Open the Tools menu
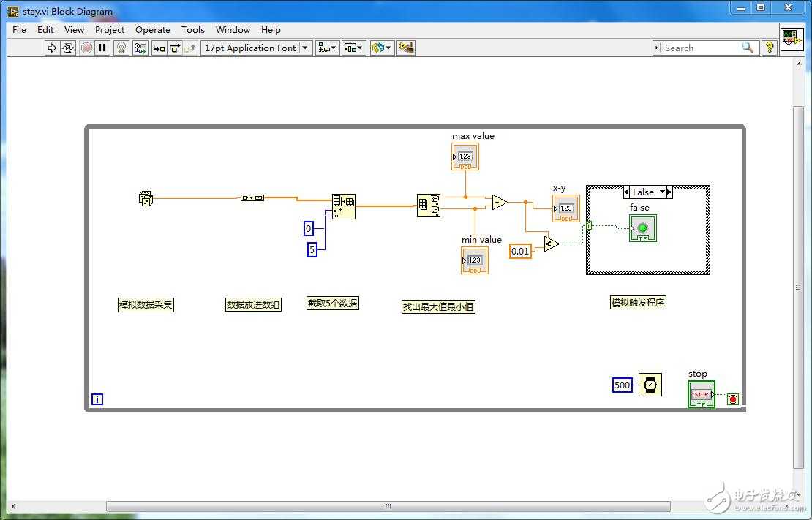812x520 pixels. pyautogui.click(x=192, y=29)
